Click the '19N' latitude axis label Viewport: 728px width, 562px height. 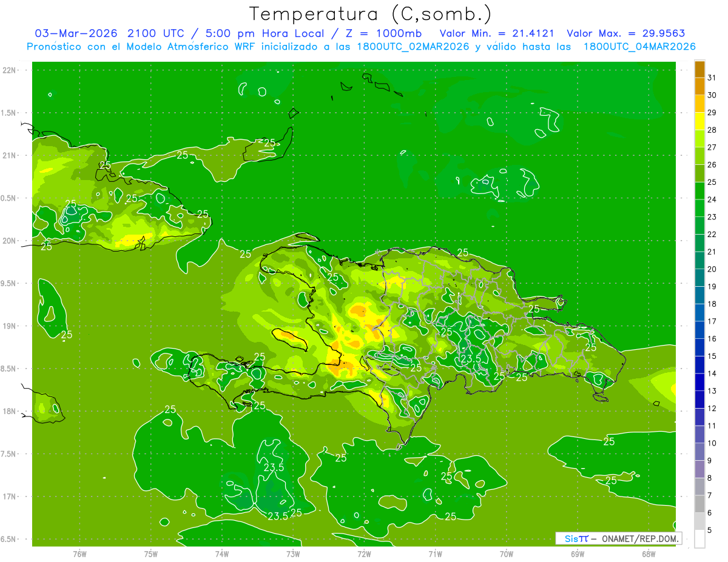click(10, 326)
